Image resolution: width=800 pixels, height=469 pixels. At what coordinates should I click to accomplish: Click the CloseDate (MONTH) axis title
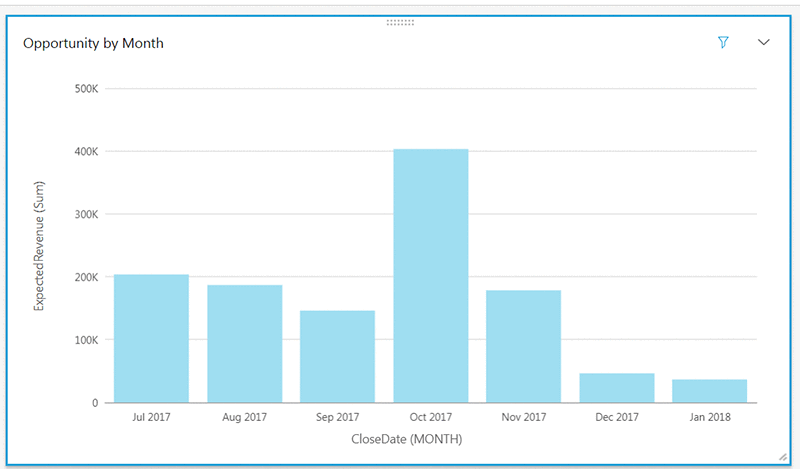(x=407, y=439)
